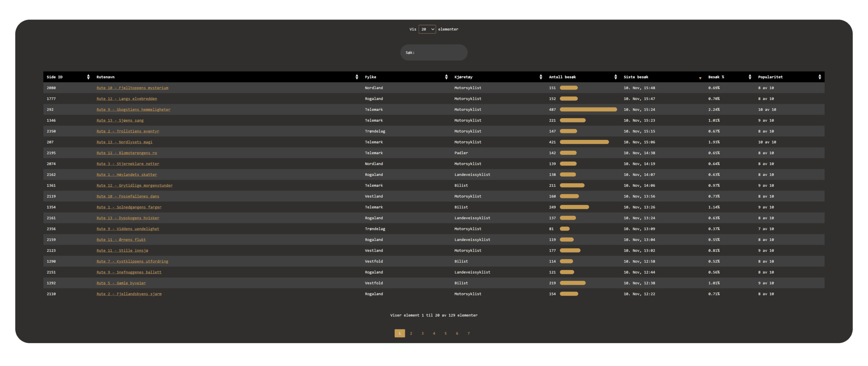868x366 pixels.
Task: Sort table by Fylke column
Action: coord(406,77)
